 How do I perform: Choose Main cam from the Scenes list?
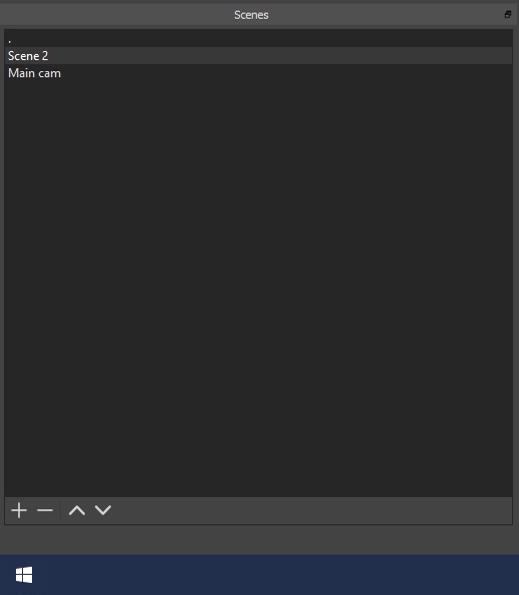[x=258, y=73]
